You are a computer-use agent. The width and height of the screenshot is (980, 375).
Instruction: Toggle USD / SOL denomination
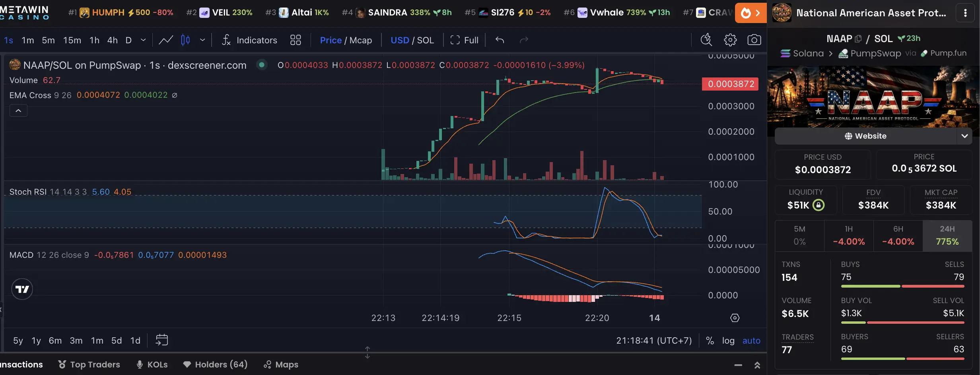click(412, 40)
